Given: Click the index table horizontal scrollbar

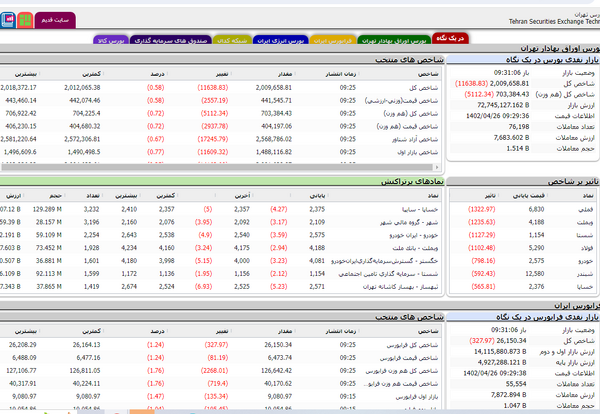Looking at the screenshot, I should (217, 167).
